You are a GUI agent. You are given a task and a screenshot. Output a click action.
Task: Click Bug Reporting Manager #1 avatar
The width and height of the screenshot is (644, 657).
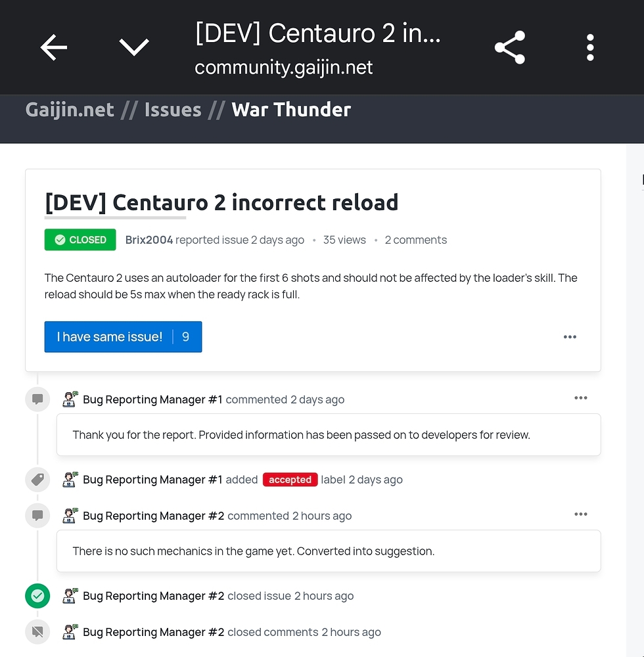click(x=70, y=399)
